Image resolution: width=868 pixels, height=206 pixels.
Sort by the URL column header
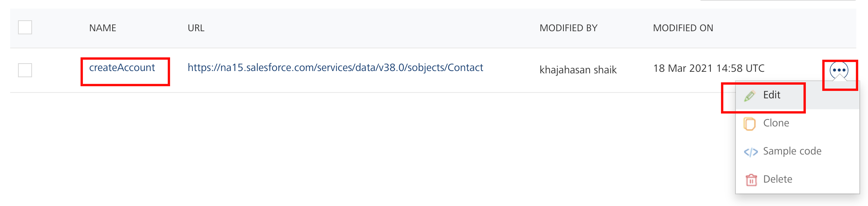(x=196, y=28)
